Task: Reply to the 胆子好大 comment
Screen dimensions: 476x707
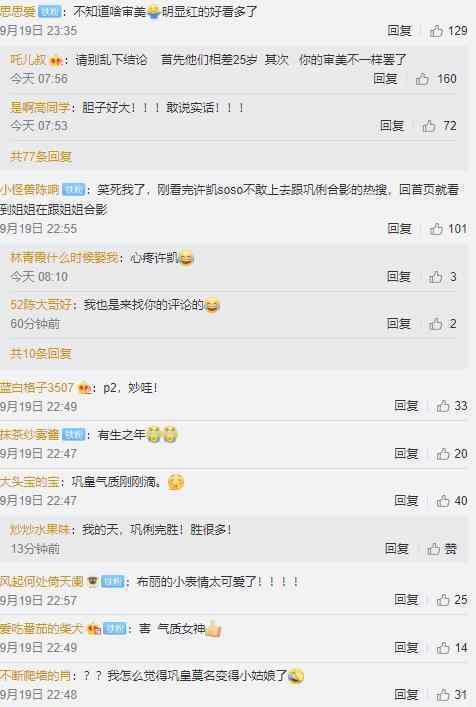Action: tap(392, 126)
